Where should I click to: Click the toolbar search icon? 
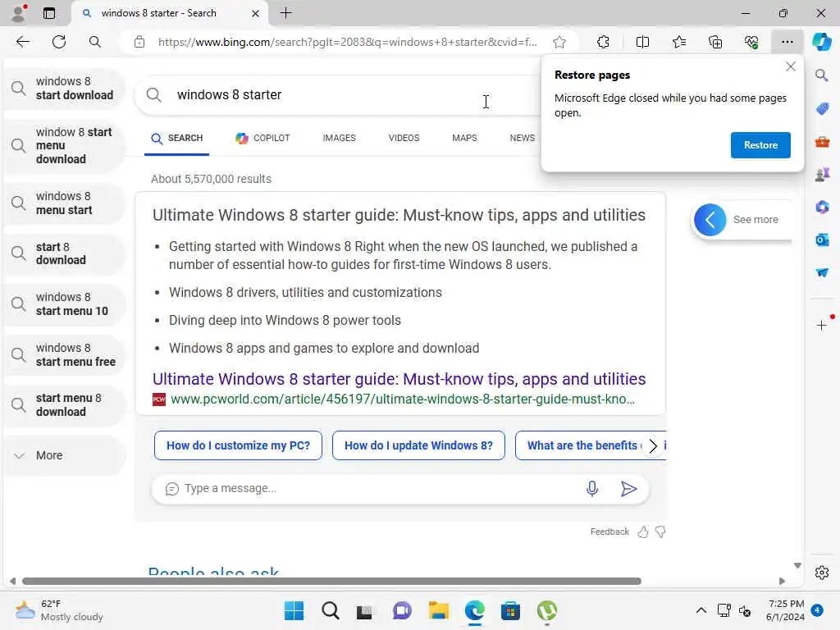point(95,42)
